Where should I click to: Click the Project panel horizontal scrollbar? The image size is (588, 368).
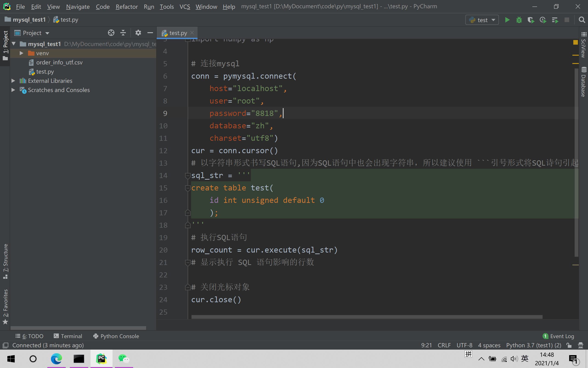(x=78, y=328)
